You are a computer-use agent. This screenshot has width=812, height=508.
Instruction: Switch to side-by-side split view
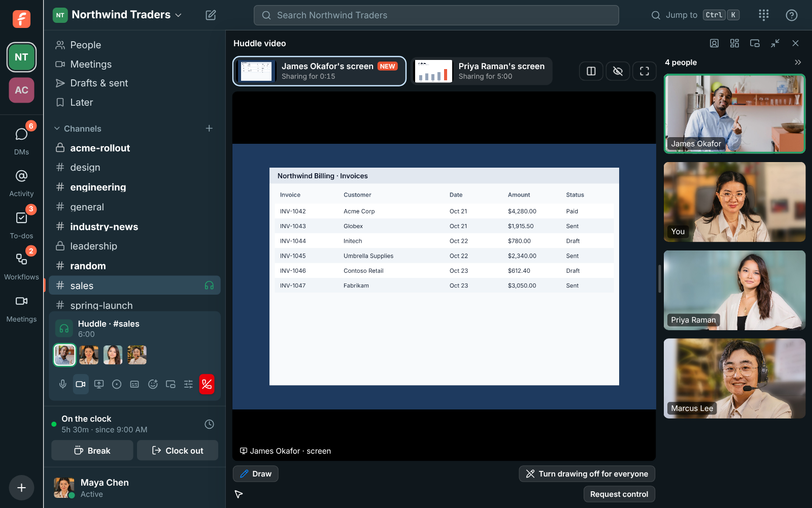[x=591, y=71]
